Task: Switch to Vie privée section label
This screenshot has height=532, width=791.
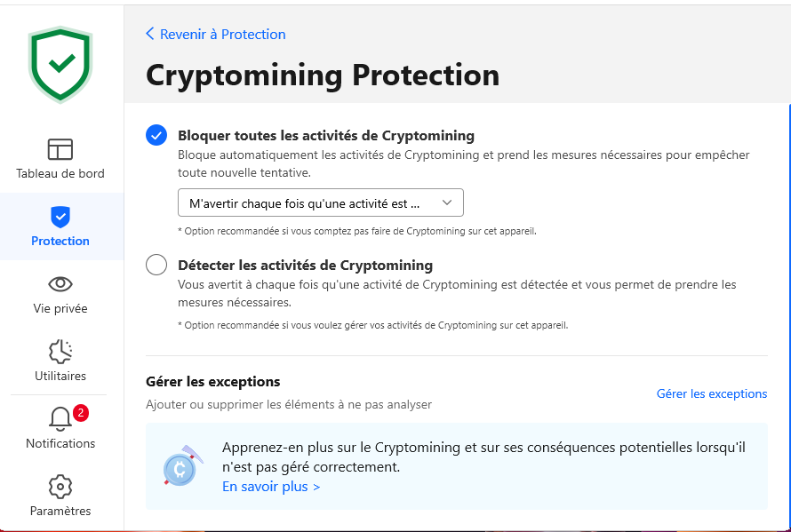Action: (x=60, y=308)
